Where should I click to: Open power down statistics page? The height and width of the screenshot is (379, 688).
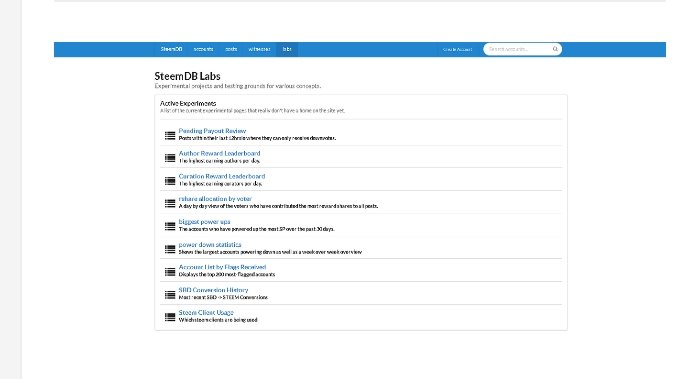click(x=210, y=244)
